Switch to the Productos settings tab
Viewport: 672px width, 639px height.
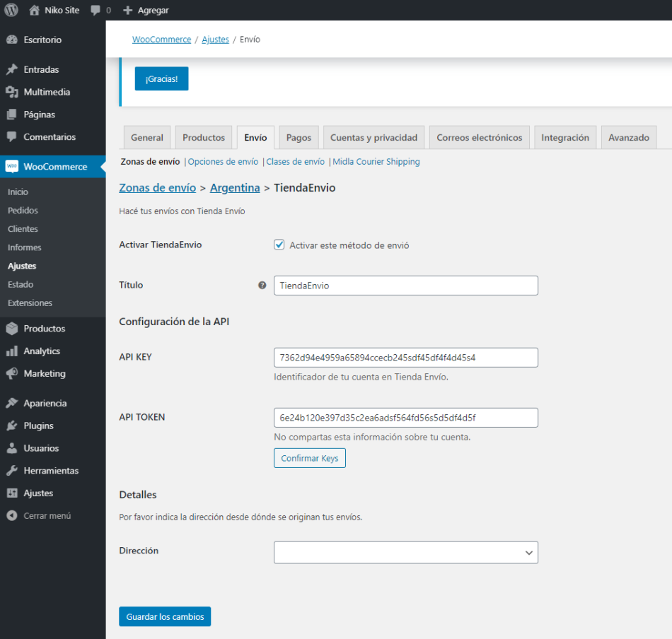(x=204, y=138)
